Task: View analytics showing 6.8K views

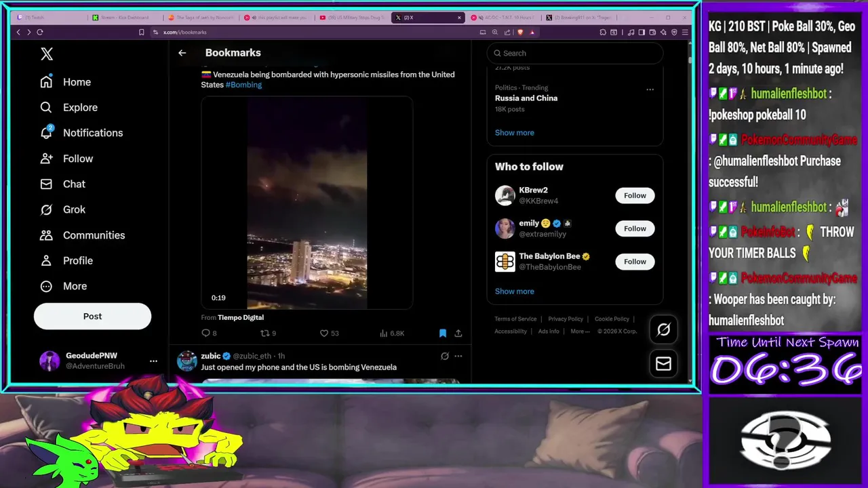Action: tap(392, 333)
